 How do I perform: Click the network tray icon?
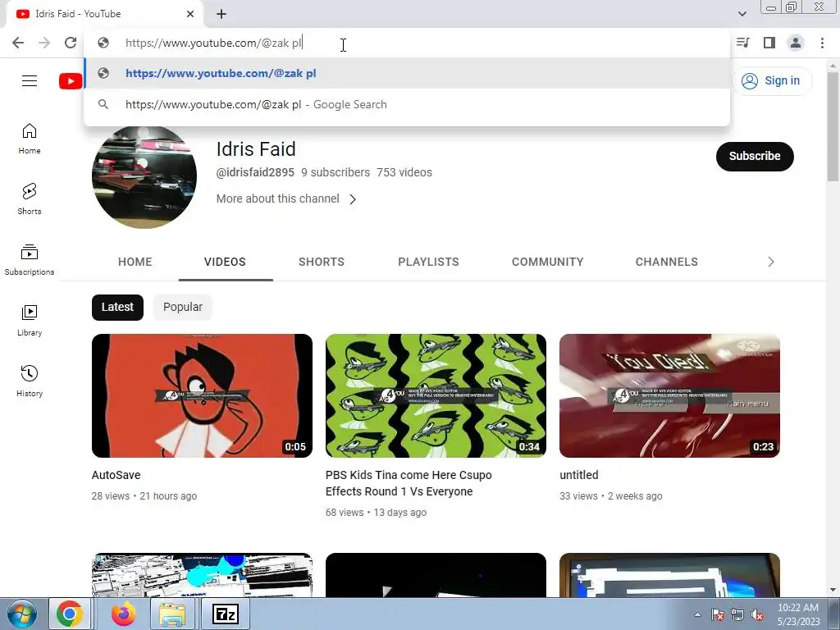(737, 614)
